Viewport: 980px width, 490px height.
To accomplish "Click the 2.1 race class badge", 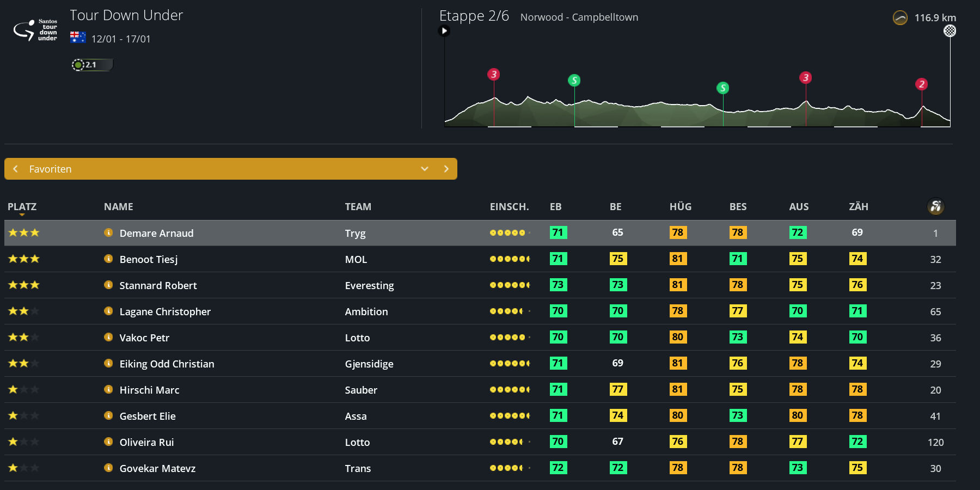I will [91, 65].
